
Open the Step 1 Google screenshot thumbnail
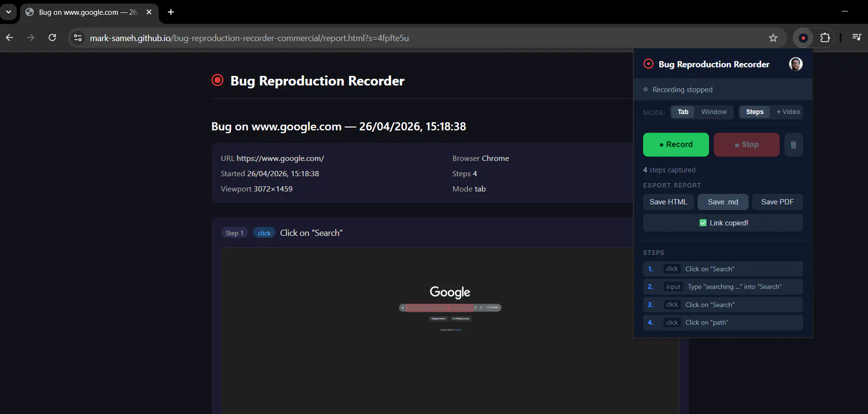tap(450, 330)
